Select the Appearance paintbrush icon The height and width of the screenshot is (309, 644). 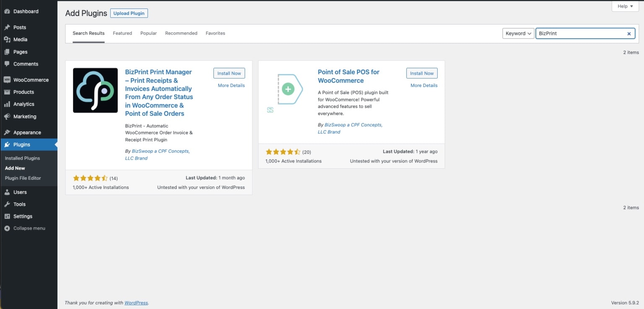tap(7, 132)
